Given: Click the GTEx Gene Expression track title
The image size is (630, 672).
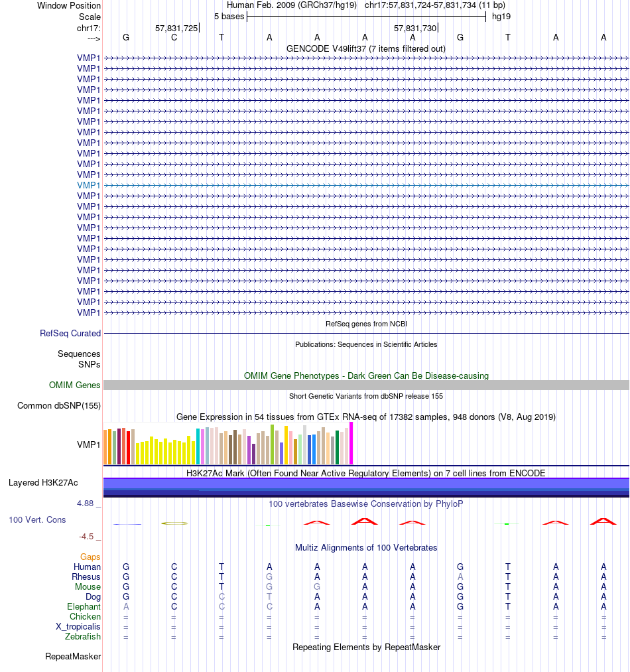Looking at the screenshot, I should click(366, 417).
